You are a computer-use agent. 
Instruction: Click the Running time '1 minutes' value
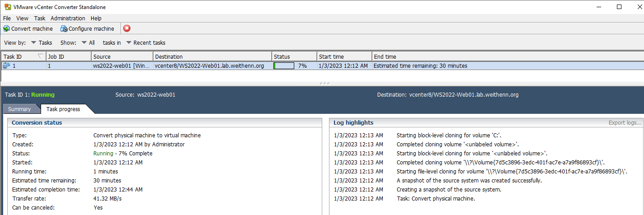click(106, 171)
